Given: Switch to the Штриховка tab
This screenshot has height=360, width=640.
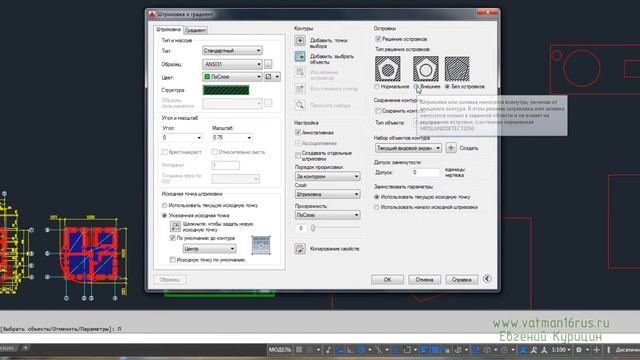Looking at the screenshot, I should click(x=168, y=29).
